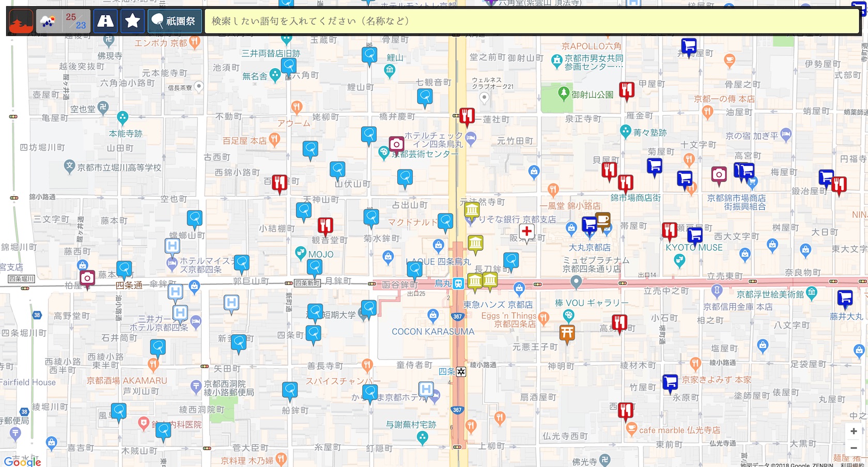
Task: Click restaurant marker above cafe marble 仏光寺店
Action: (x=626, y=411)
